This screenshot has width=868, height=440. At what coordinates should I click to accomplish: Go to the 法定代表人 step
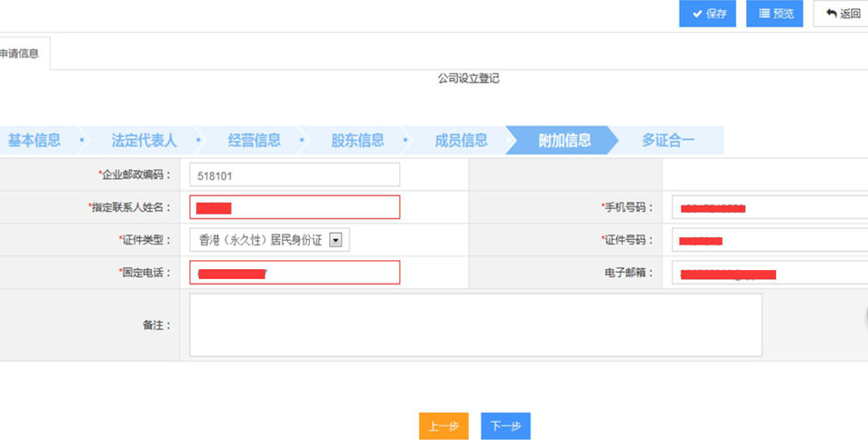[x=144, y=140]
